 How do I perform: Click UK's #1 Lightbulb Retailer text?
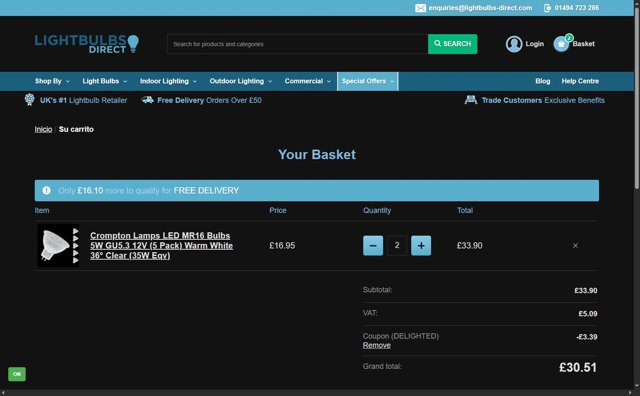[x=83, y=100]
